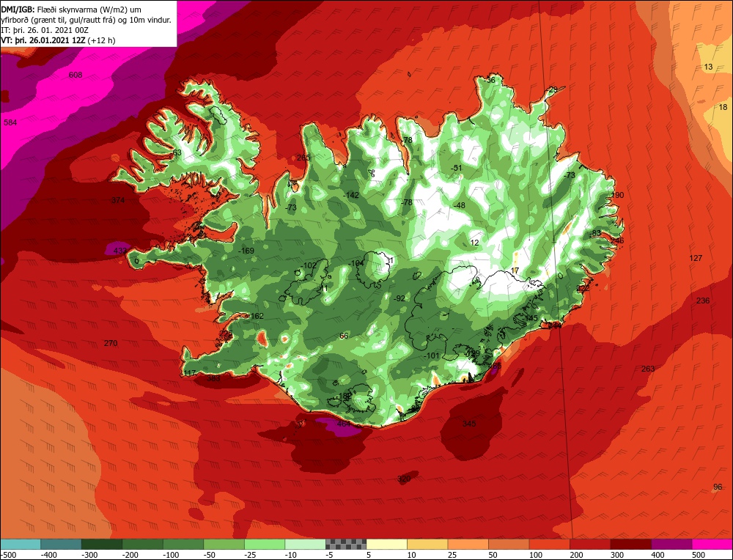
Task: Click the '-5' legend scale label
Action: pyautogui.click(x=330, y=555)
